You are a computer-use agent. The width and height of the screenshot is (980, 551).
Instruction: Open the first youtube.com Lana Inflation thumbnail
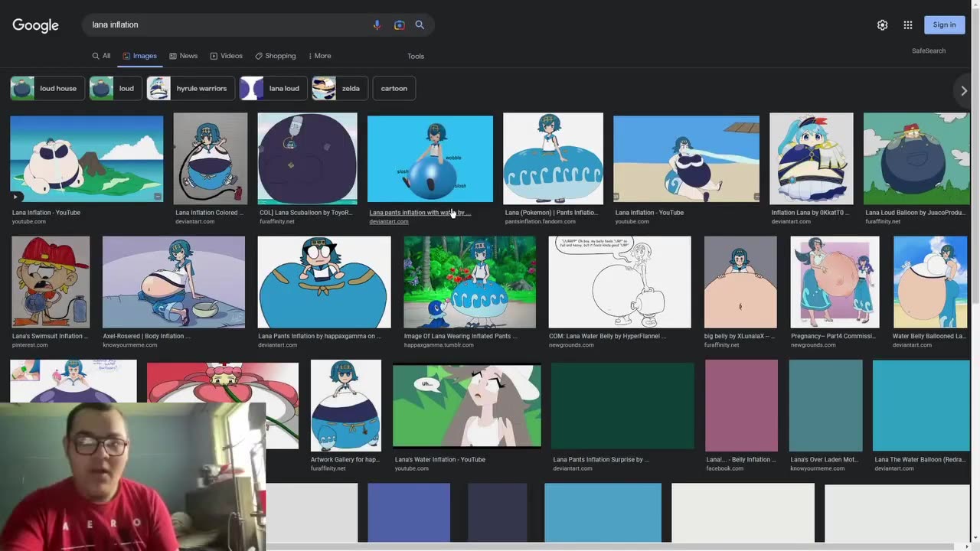[x=87, y=158]
